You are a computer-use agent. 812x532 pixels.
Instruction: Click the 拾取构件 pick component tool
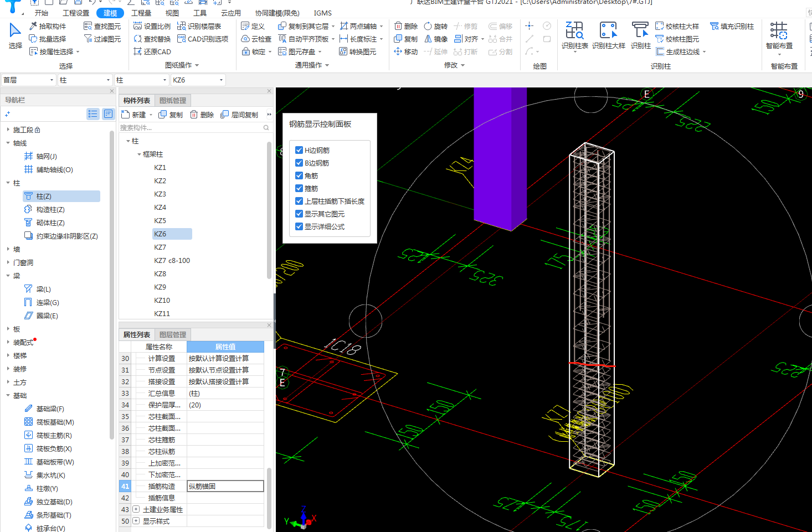[x=48, y=26]
